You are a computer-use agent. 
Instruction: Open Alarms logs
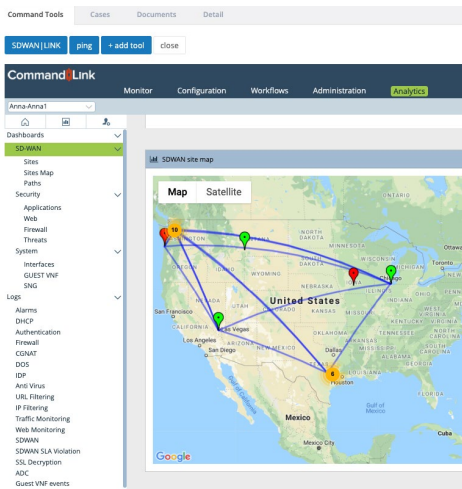point(26,310)
